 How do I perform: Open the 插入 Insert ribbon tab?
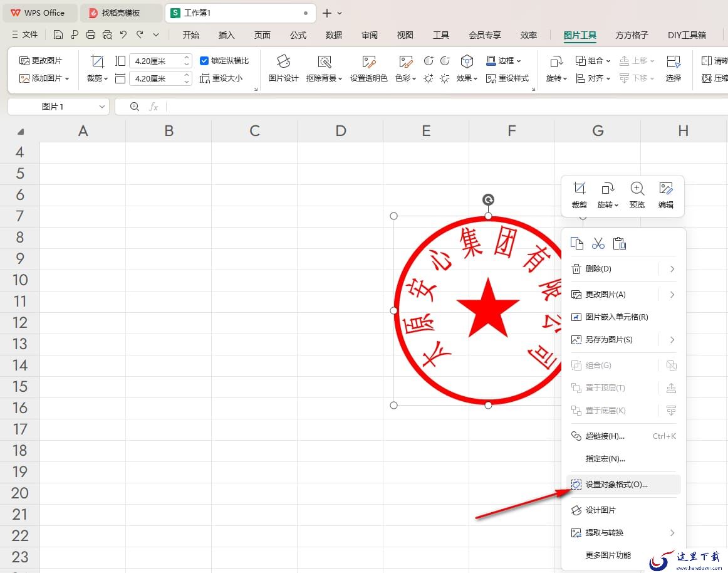(226, 35)
